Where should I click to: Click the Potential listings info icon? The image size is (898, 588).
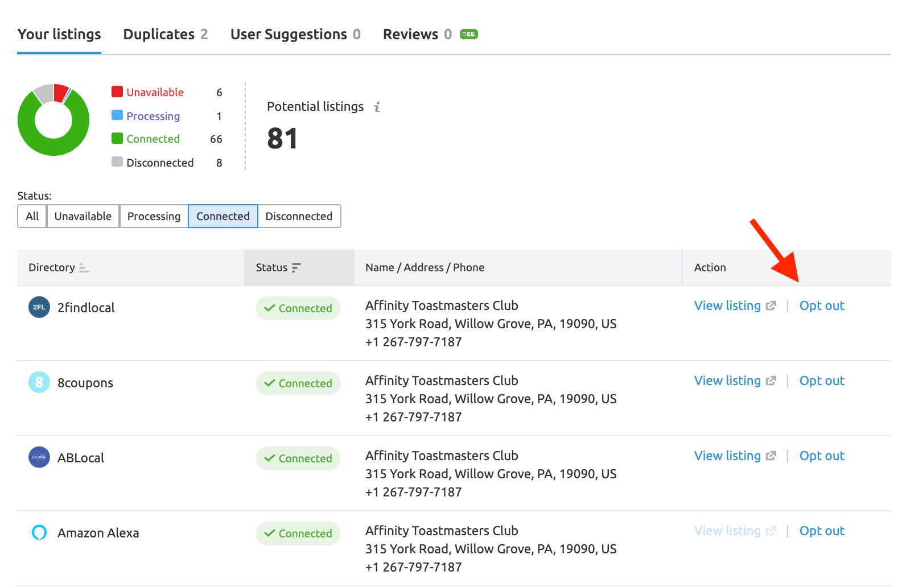click(x=377, y=107)
